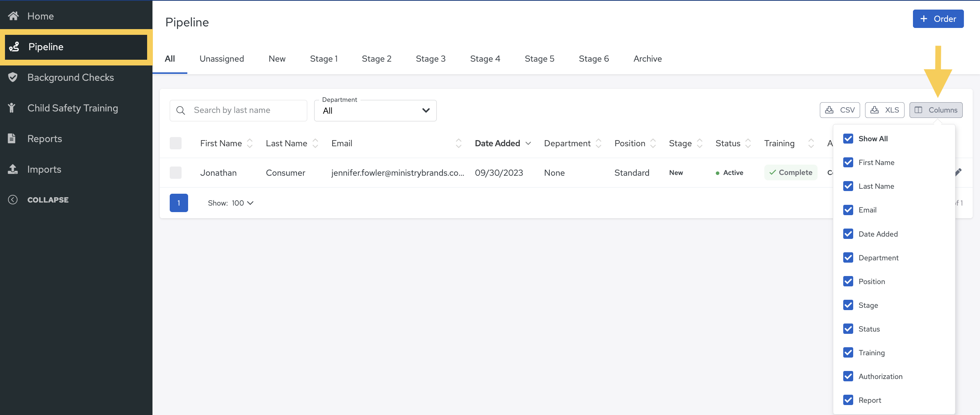This screenshot has width=980, height=415.
Task: Select Jonathan Consumer row checkbox
Action: click(175, 173)
